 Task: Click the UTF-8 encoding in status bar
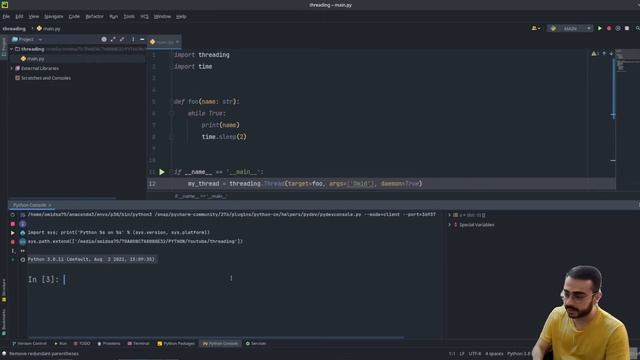[x=475, y=354]
